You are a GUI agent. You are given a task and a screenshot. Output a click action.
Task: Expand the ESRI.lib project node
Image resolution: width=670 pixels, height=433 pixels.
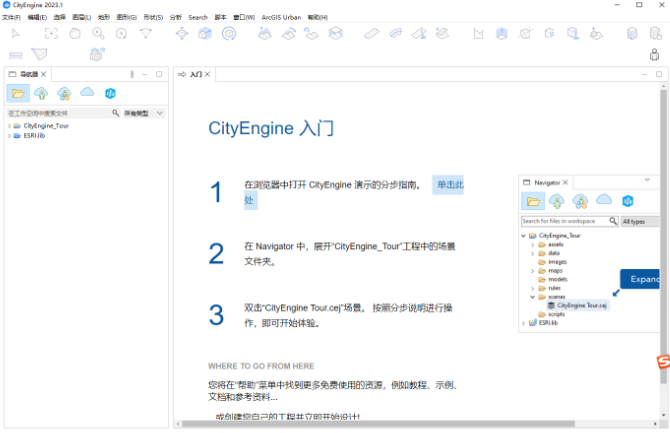tap(10, 136)
